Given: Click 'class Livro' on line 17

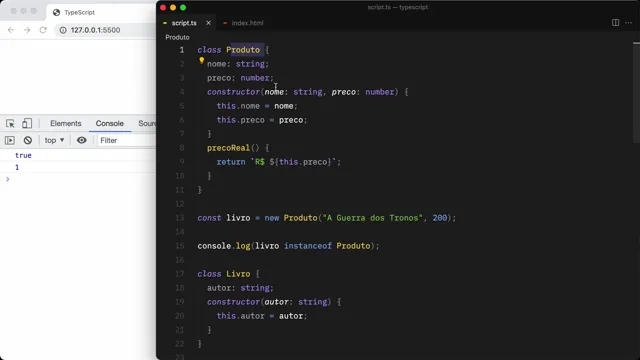Looking at the screenshot, I should click(224, 274).
